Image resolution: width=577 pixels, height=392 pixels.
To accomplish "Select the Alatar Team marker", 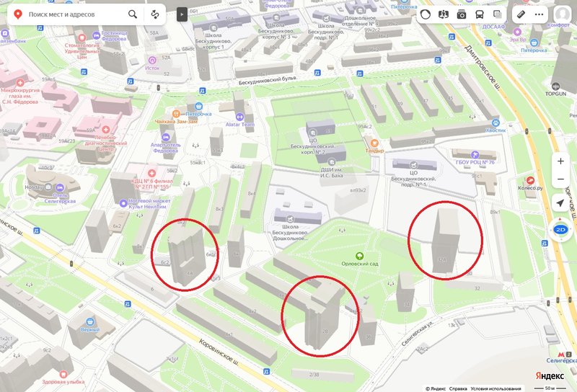I will coord(239,117).
